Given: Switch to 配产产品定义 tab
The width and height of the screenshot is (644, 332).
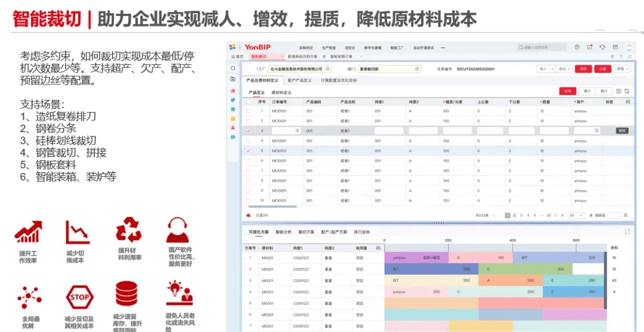Looking at the screenshot, I should [299, 80].
